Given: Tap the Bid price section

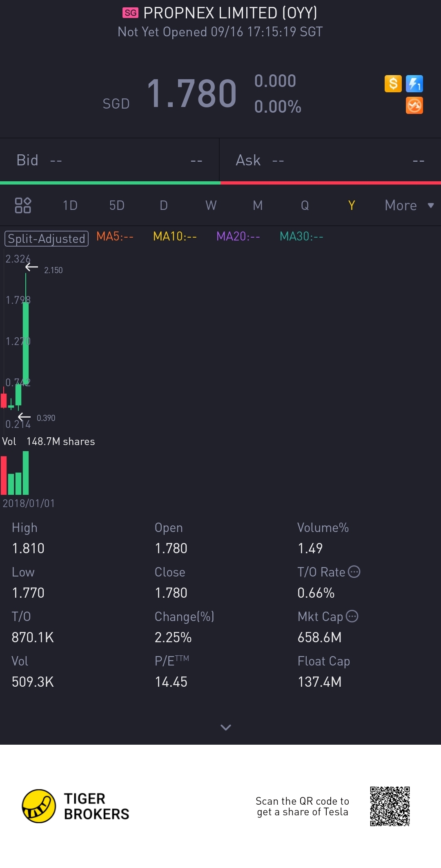Looking at the screenshot, I should pyautogui.click(x=109, y=160).
